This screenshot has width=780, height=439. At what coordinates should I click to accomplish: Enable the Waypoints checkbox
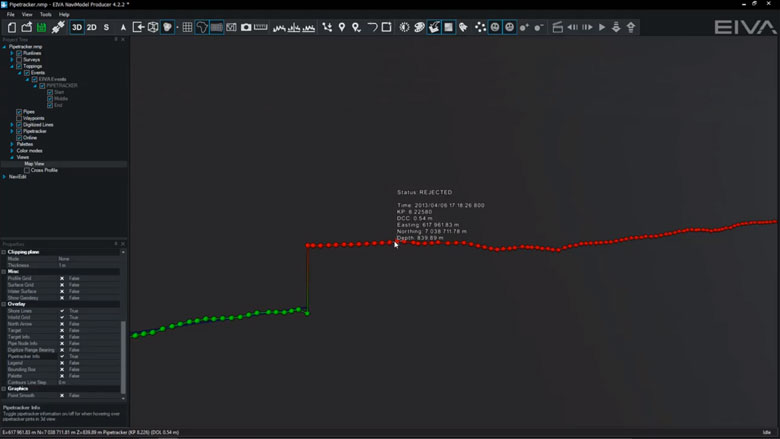click(19, 118)
